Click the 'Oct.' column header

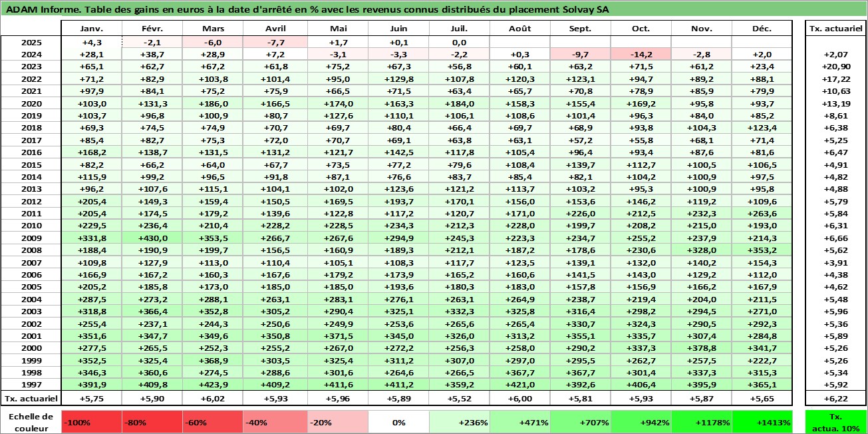click(641, 29)
